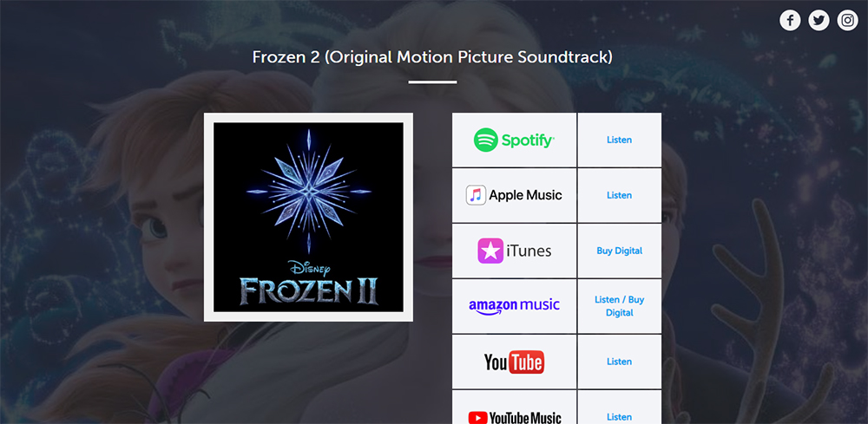
Task: Open the Instagram social icon
Action: (x=847, y=21)
